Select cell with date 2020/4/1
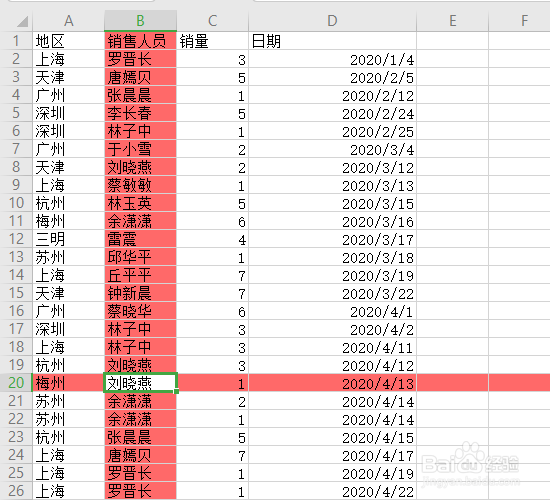This screenshot has width=550, height=500. coord(332,311)
